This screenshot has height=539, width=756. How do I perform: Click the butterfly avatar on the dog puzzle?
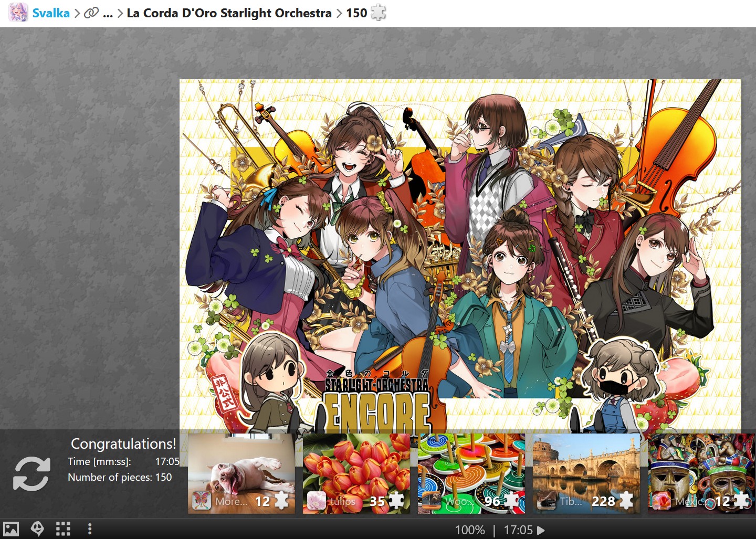point(202,501)
